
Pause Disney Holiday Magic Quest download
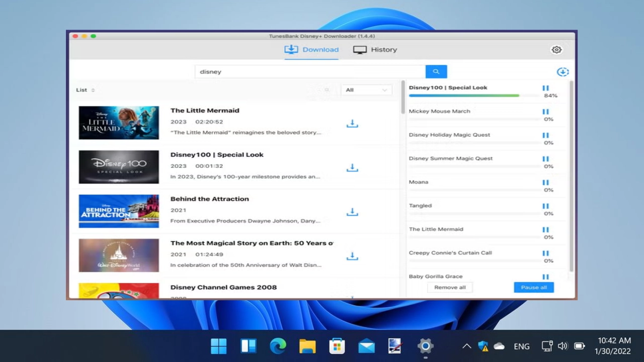(x=545, y=135)
